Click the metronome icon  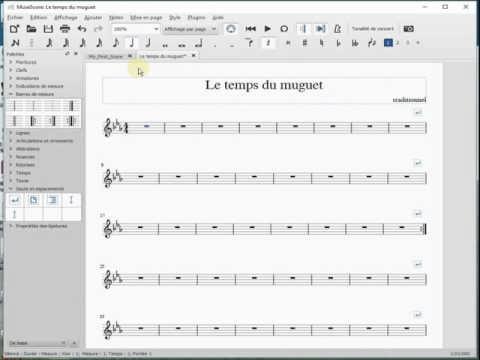click(x=337, y=29)
